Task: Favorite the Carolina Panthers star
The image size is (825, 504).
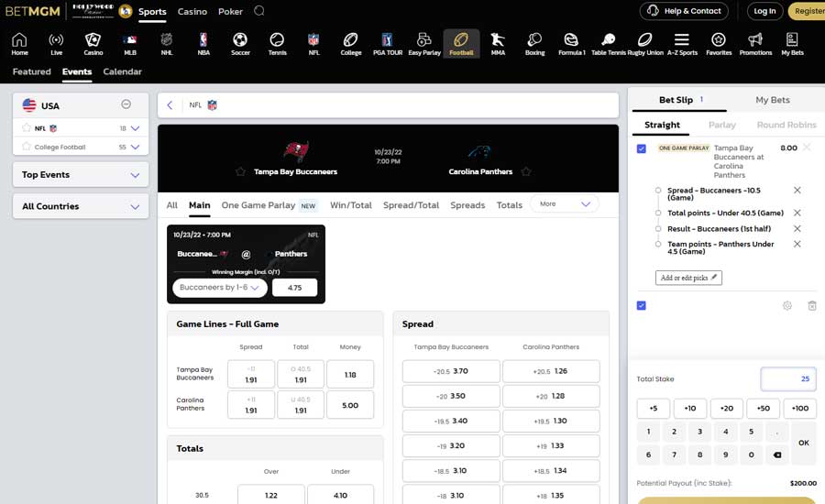Action: [526, 171]
